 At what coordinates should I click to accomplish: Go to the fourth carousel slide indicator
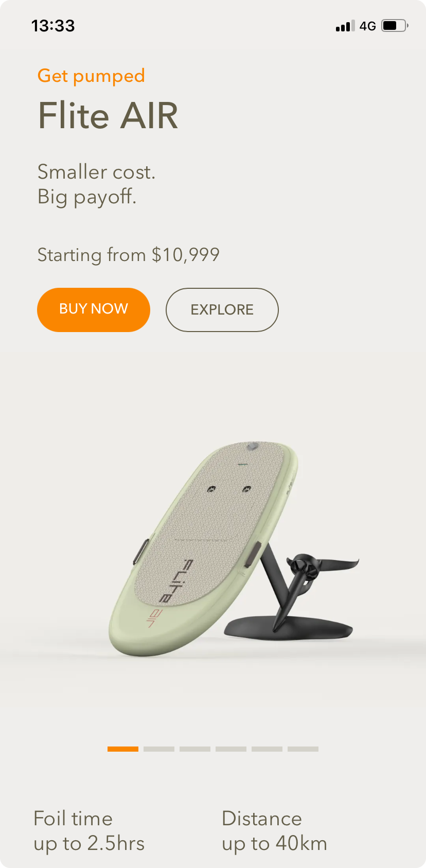click(x=231, y=749)
